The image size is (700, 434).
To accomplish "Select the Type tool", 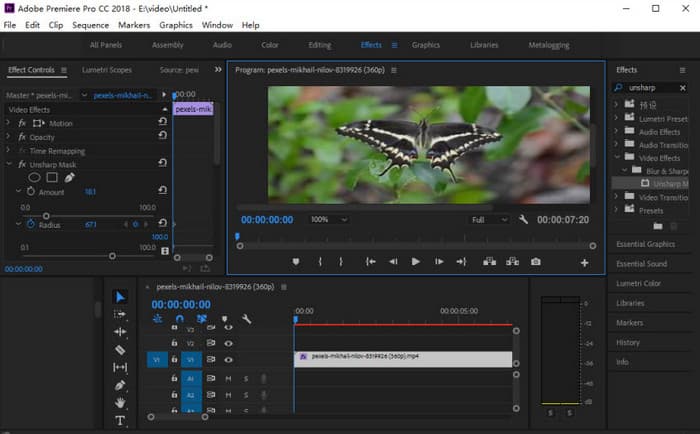I will coord(120,421).
